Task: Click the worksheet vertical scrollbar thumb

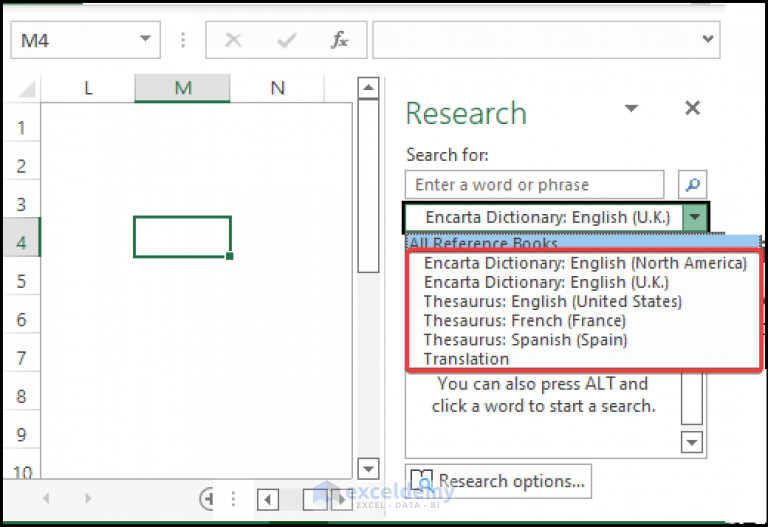Action: pos(368,186)
